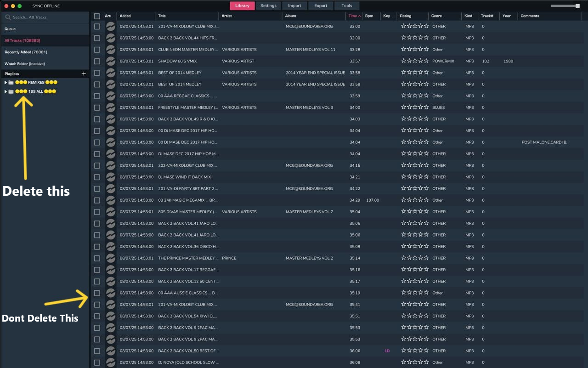Open the Export tab
The image size is (588, 368).
(x=321, y=6)
